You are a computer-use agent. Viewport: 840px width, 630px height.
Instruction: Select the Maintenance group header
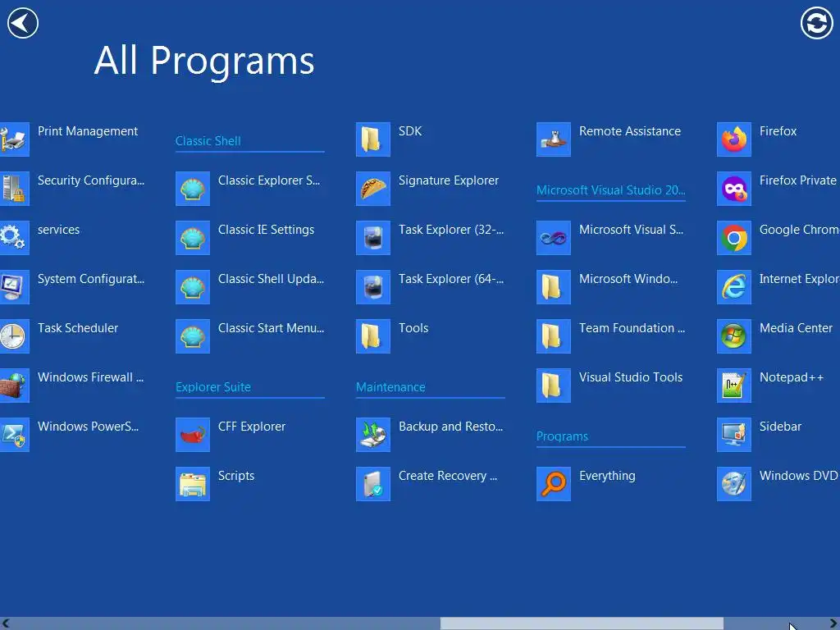tap(390, 387)
